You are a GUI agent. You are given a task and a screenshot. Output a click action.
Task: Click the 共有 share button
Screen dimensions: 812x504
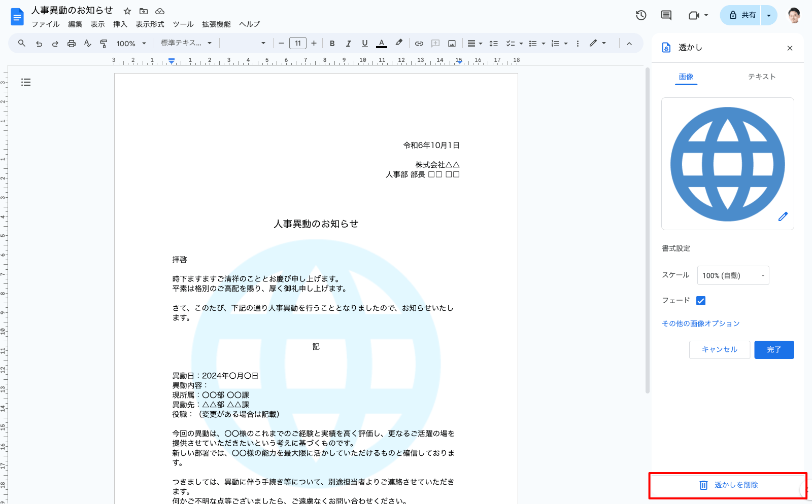coord(741,15)
